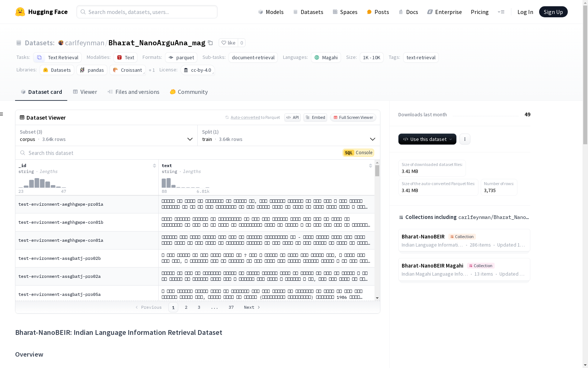Click the table vertical scrollbar thumb

point(377,171)
